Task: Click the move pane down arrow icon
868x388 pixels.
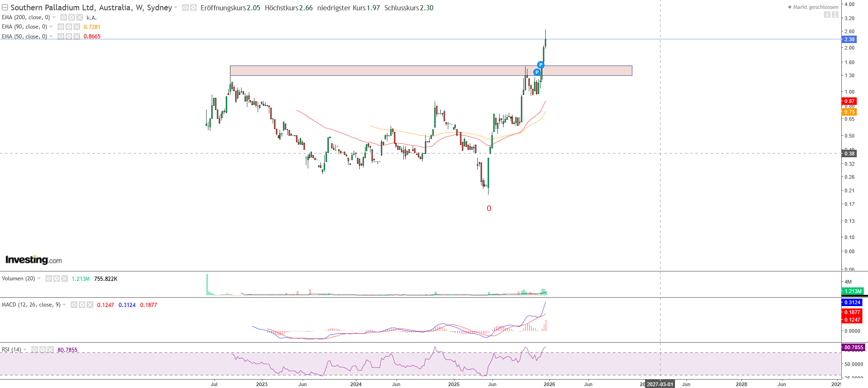Action: click(x=827, y=15)
